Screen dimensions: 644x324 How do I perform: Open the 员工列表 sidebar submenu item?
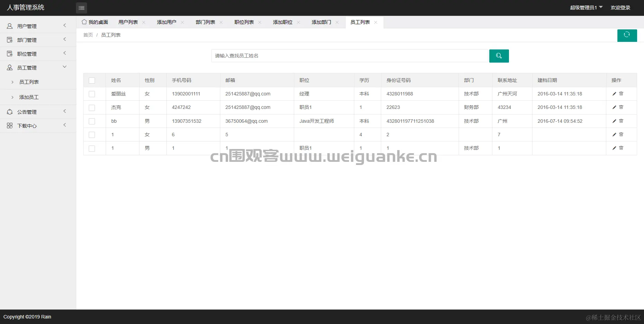click(29, 82)
